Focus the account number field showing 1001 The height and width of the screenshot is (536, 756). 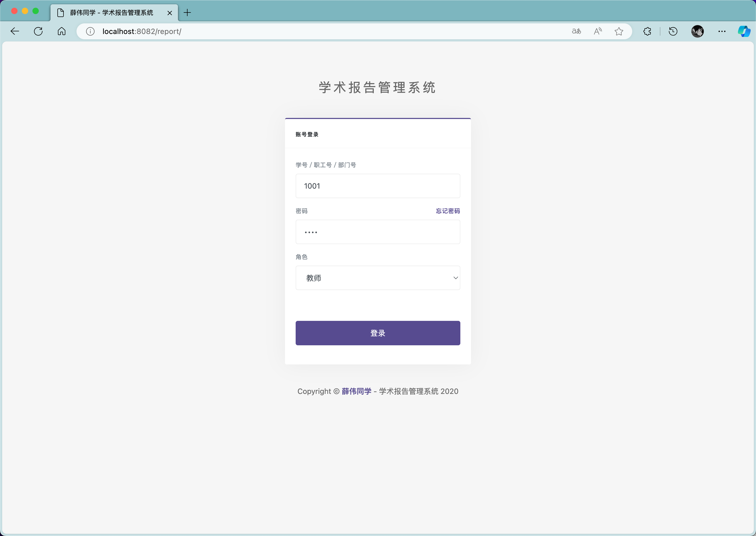pyautogui.click(x=377, y=186)
